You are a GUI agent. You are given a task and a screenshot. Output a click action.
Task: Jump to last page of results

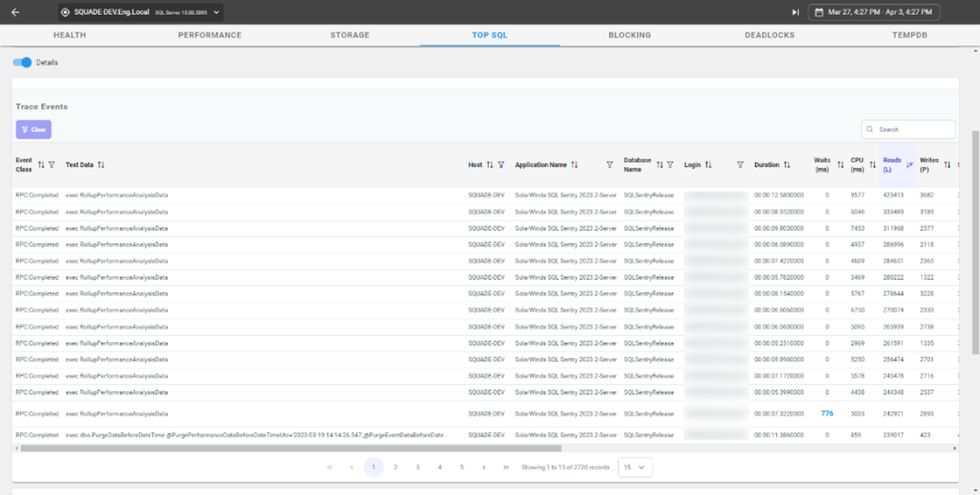[x=505, y=467]
